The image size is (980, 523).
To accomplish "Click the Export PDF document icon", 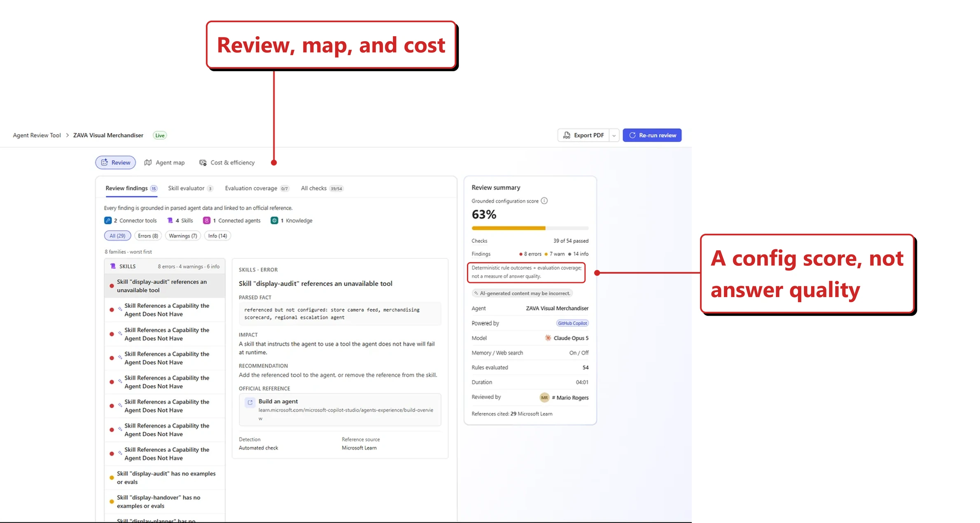I will [567, 135].
